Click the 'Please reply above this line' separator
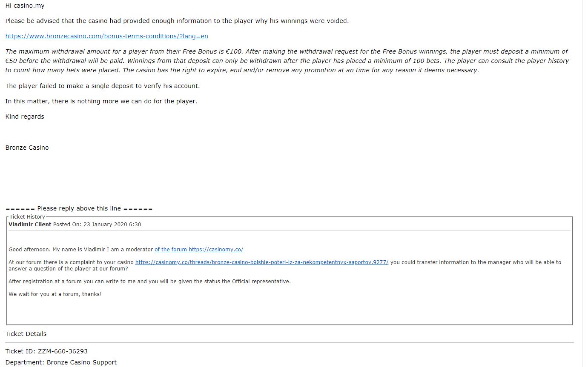The width and height of the screenshot is (588, 367). [x=79, y=208]
